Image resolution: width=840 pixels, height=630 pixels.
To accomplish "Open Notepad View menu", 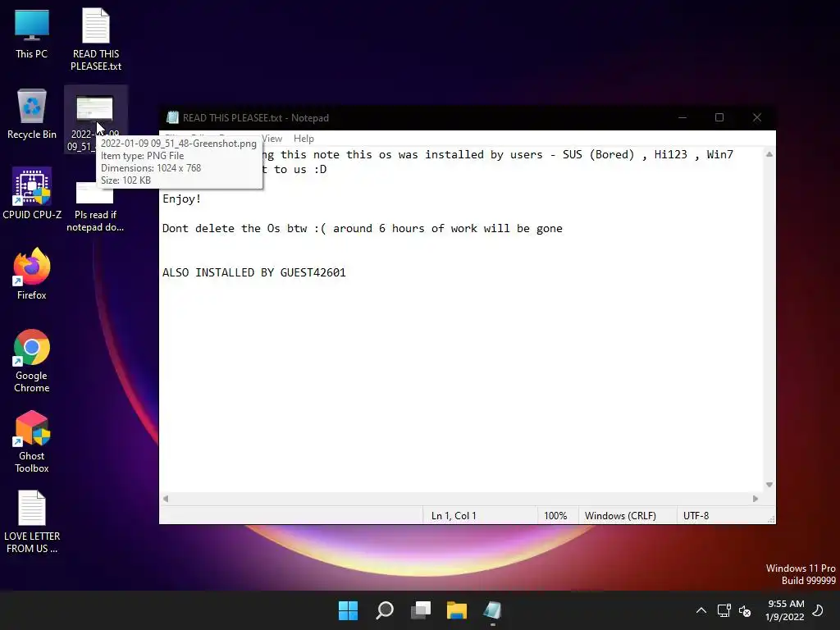I will pos(272,138).
